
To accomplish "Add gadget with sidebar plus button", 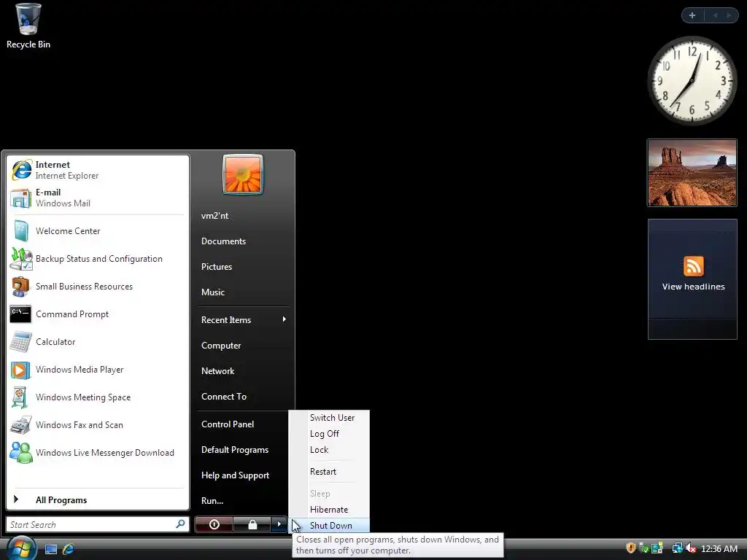I will pos(692,15).
